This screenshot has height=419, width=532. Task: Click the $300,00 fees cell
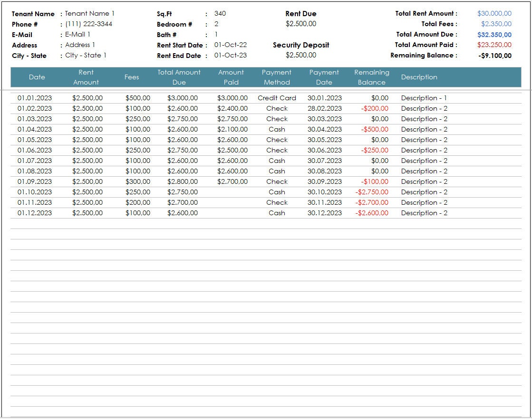[138, 181]
